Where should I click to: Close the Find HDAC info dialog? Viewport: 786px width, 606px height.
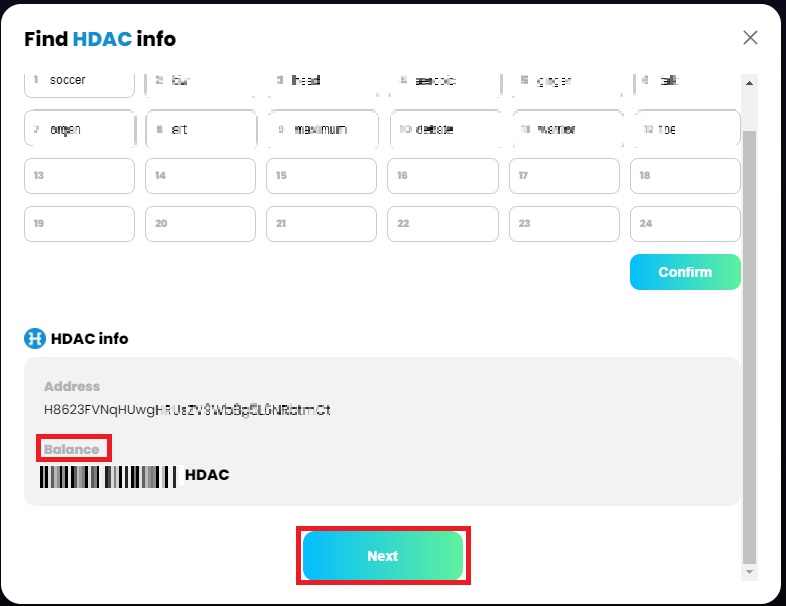tap(751, 38)
